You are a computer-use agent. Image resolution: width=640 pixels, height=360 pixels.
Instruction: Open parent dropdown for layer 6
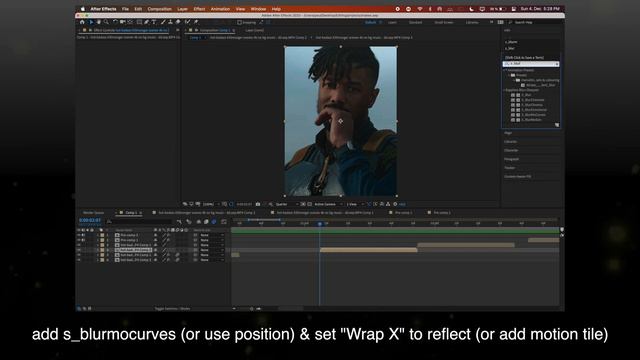pos(212,260)
